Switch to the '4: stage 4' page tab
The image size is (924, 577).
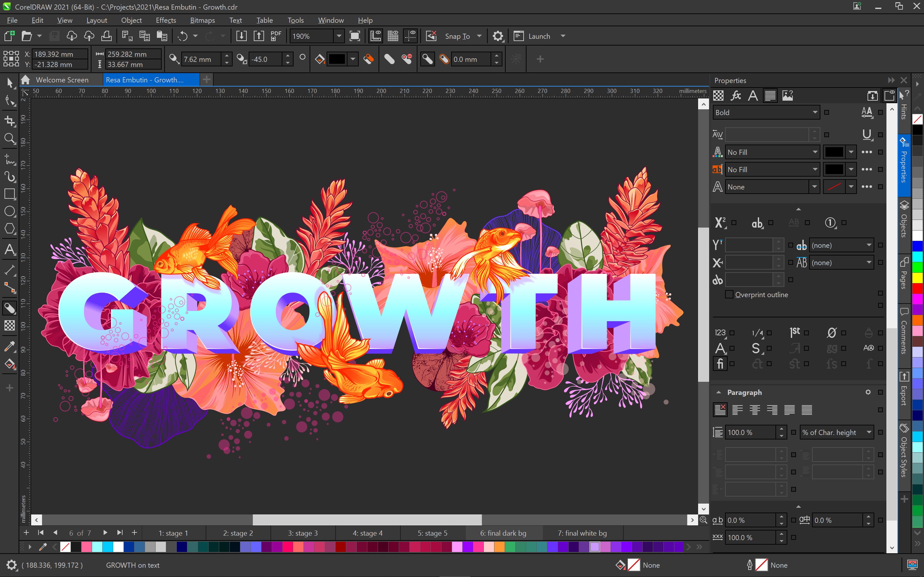(367, 533)
